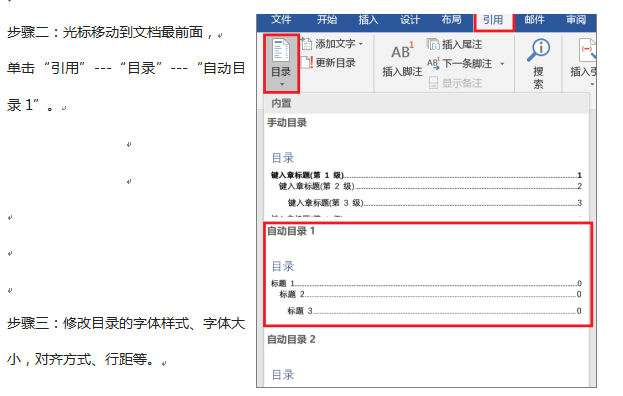Click the 添加文字 icon
Image resolution: width=623 pixels, height=396 pixels.
point(307,43)
